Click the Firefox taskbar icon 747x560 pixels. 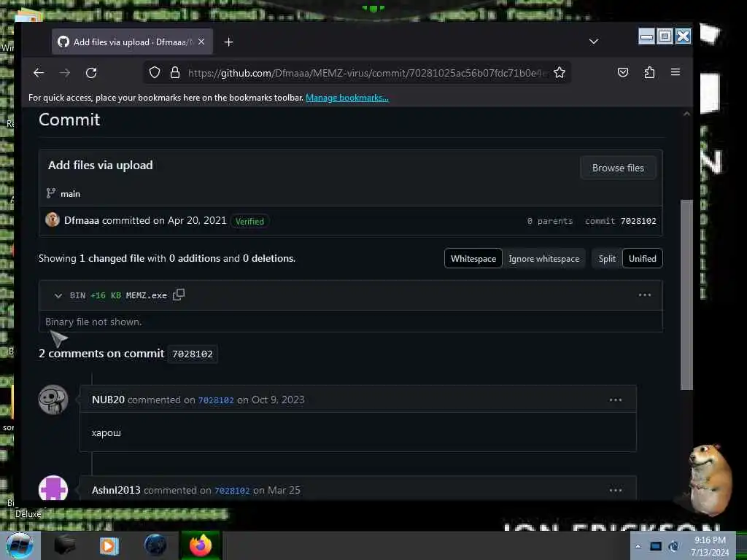tap(201, 545)
